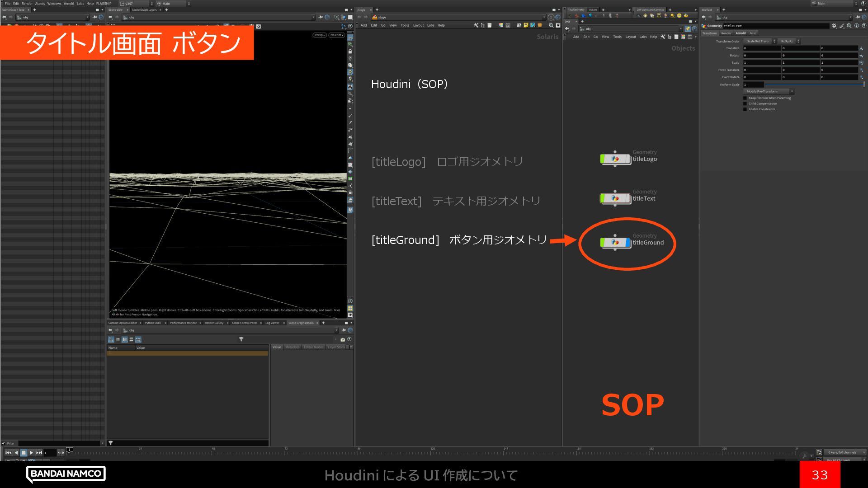Click the filter funnel in Scene Graph Details

coord(241,339)
